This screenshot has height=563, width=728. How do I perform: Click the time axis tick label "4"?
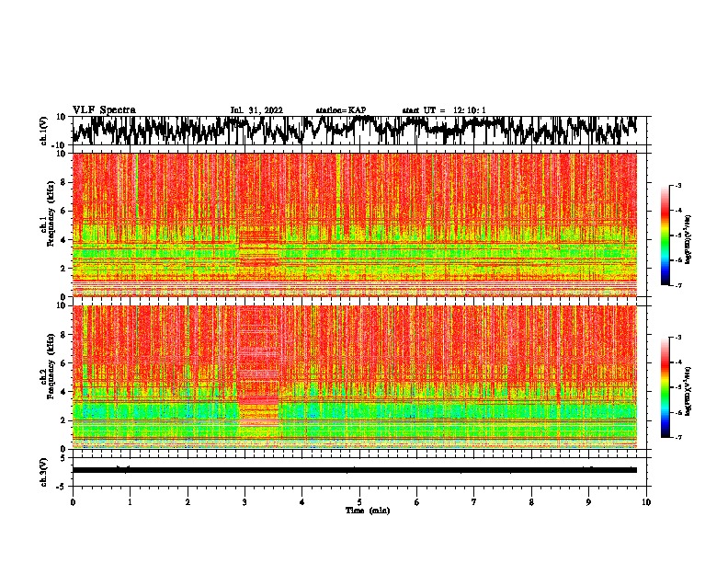[x=302, y=502]
